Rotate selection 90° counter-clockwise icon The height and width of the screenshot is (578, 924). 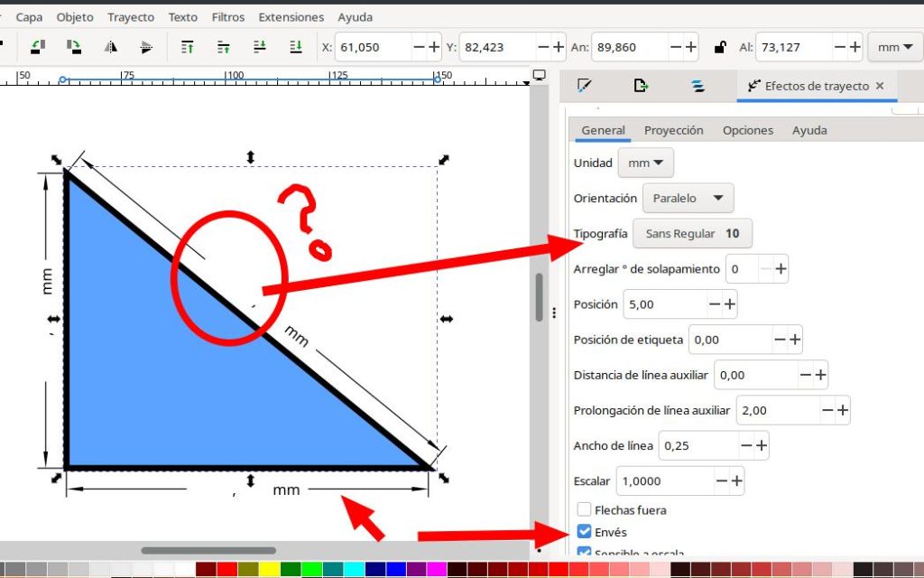point(38,47)
